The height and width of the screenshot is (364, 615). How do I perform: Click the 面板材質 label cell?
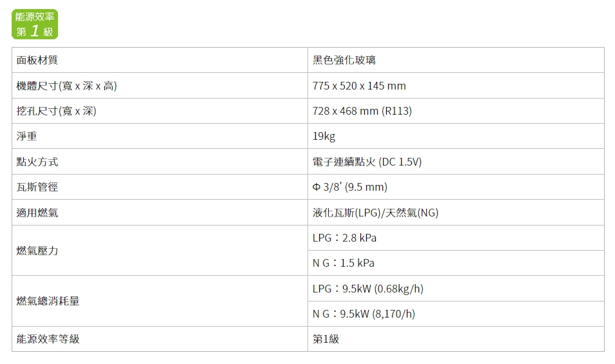tap(37, 60)
